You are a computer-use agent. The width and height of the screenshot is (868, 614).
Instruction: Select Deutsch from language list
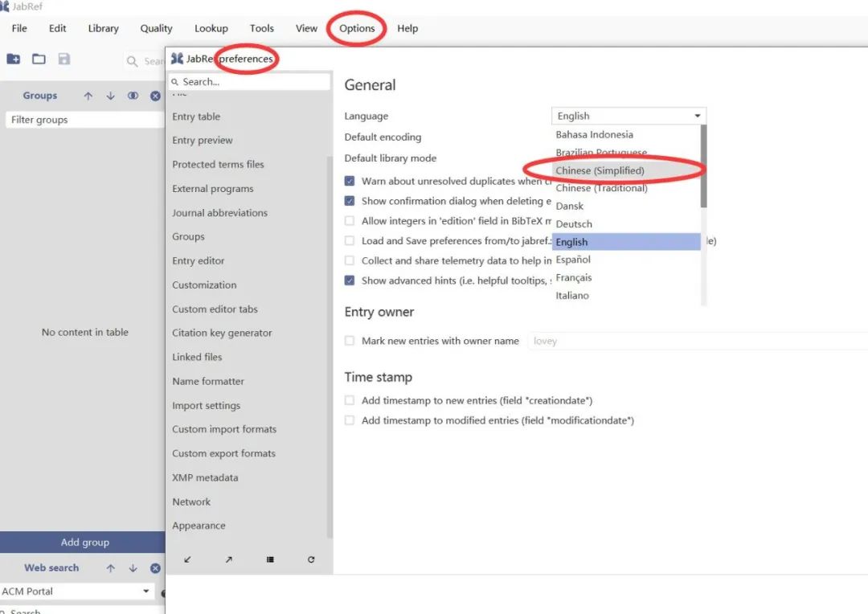pyautogui.click(x=626, y=224)
